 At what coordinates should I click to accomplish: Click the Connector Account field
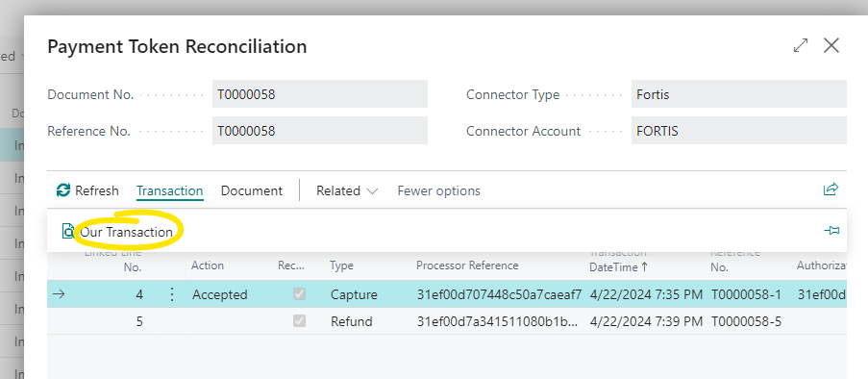click(739, 131)
